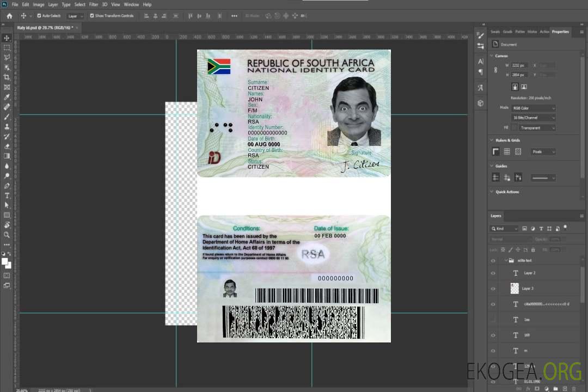Hide the 'edite text' group with eye icon
Viewport: 588px width, 392px height.
[493, 261]
